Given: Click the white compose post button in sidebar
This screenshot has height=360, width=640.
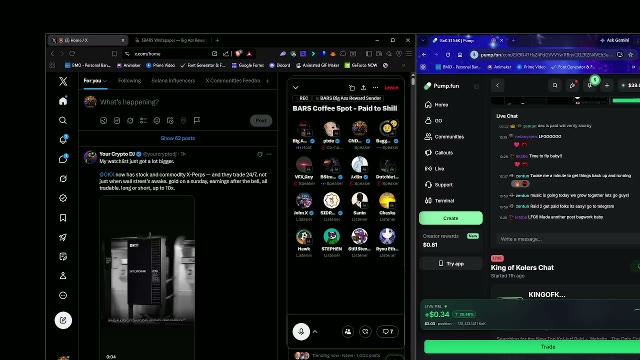Looking at the screenshot, I should (63, 320).
